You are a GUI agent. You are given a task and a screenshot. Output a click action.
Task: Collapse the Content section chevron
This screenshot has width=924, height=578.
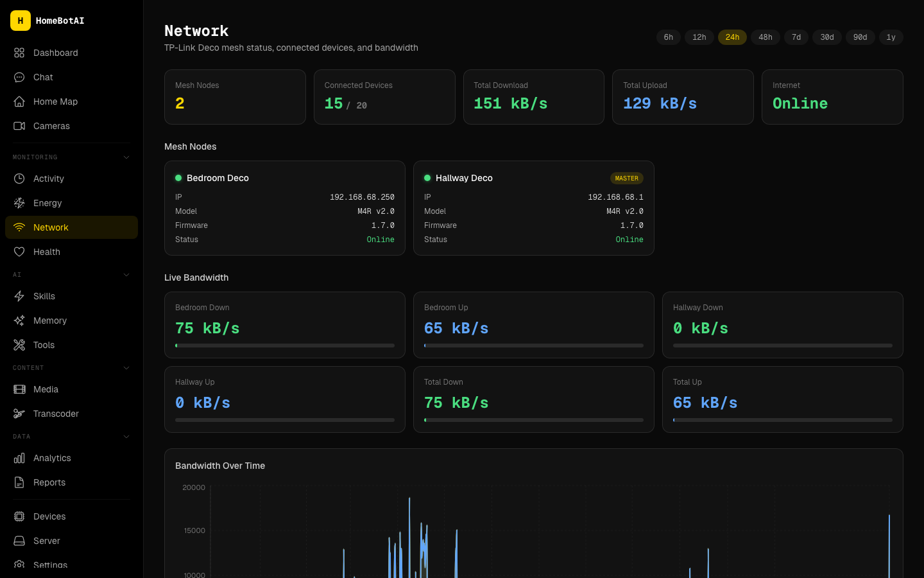pyautogui.click(x=126, y=368)
